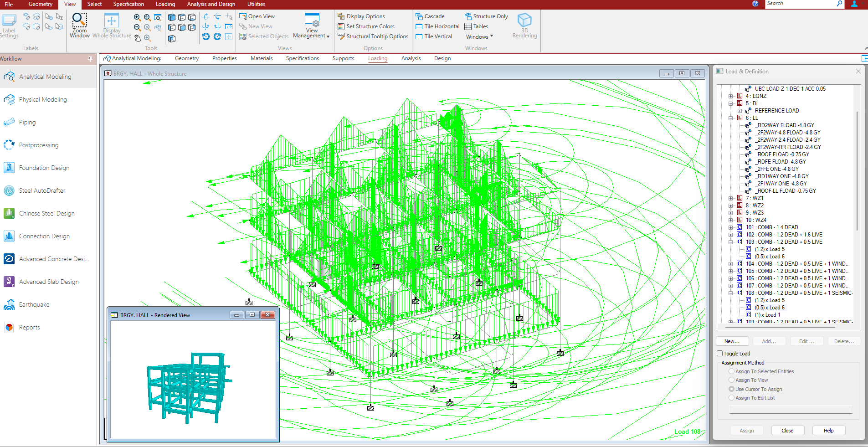Click Cascade windows option
868x447 pixels.
tap(434, 16)
